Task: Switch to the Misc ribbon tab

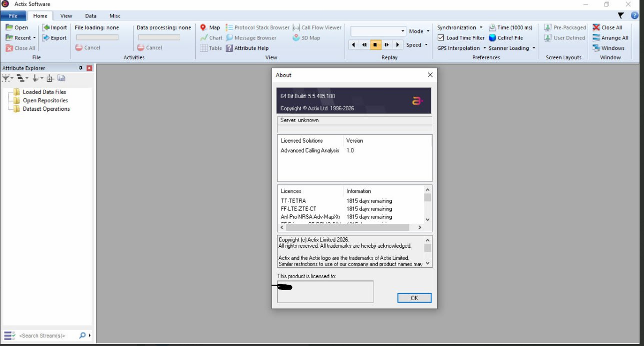Action: point(115,16)
